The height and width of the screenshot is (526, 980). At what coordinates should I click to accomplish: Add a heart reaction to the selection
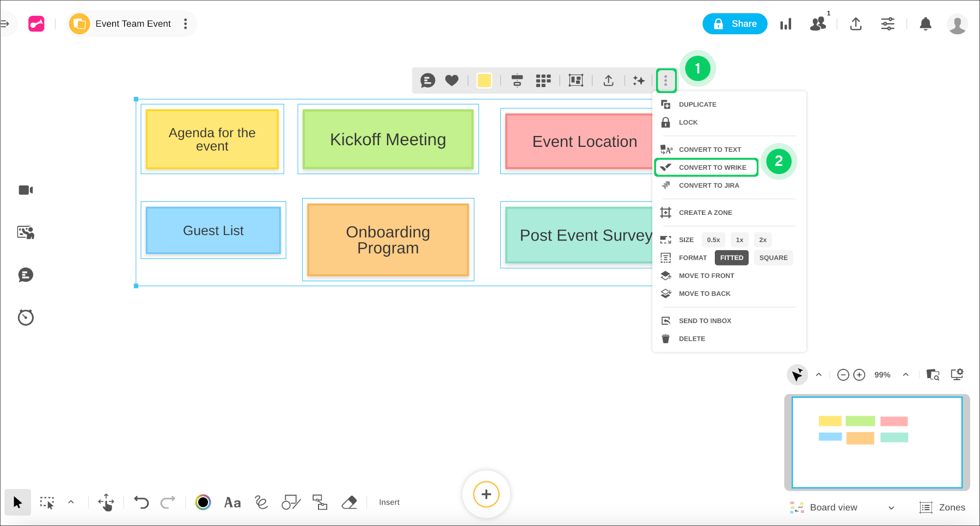click(x=452, y=80)
